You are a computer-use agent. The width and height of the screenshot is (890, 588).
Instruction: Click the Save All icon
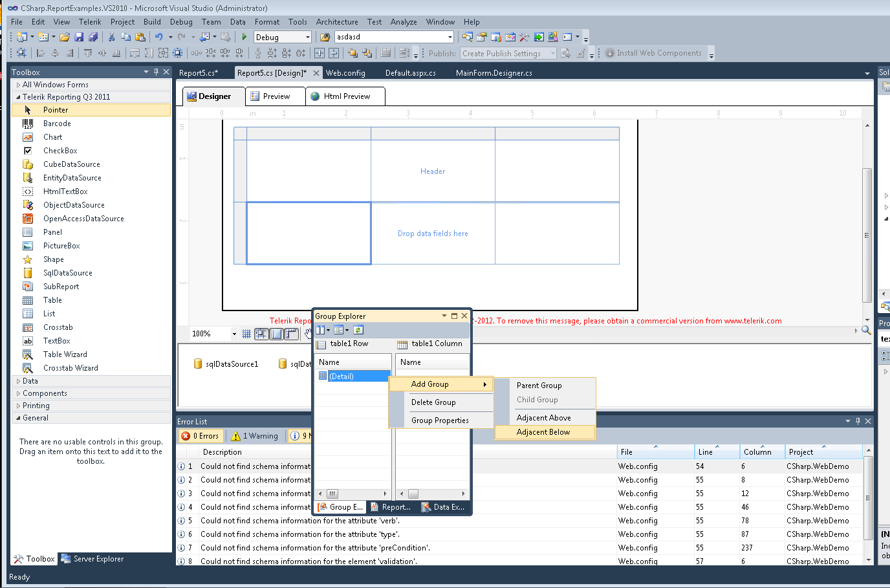pos(93,37)
